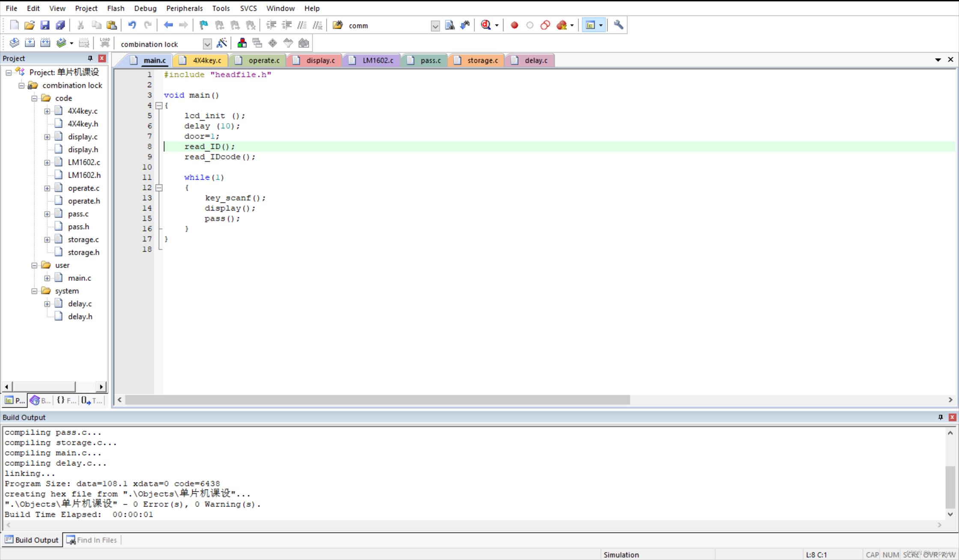Switch to the storage.c tab
The height and width of the screenshot is (560, 959).
482,60
